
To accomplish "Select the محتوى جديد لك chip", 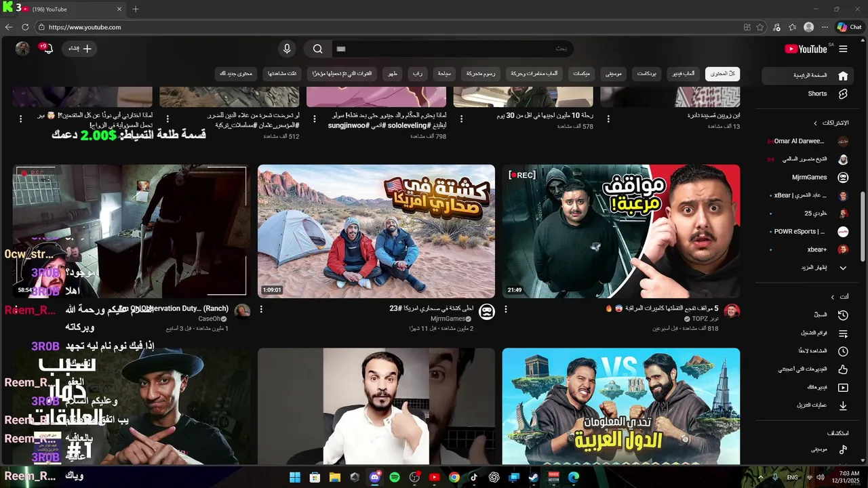I will (x=236, y=73).
